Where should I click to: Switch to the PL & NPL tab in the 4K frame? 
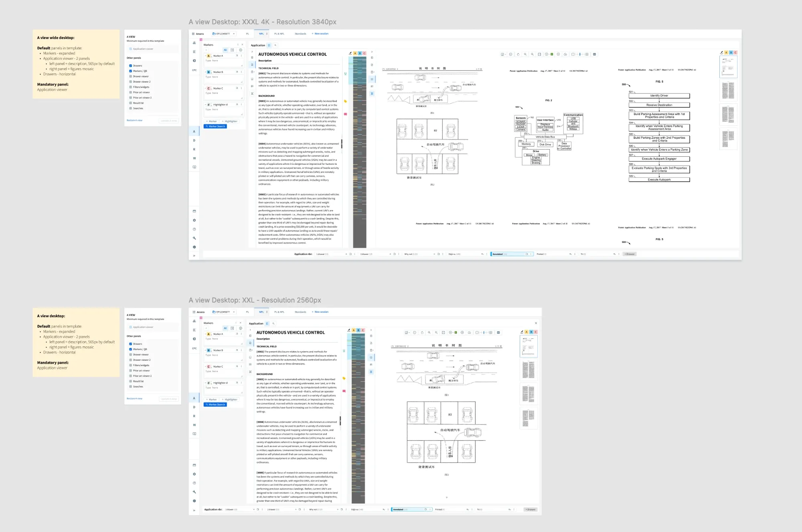279,34
